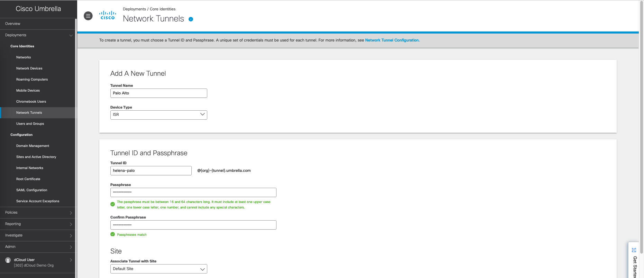Click the Deployments breadcrumb link
The image size is (644, 278).
point(134,9)
